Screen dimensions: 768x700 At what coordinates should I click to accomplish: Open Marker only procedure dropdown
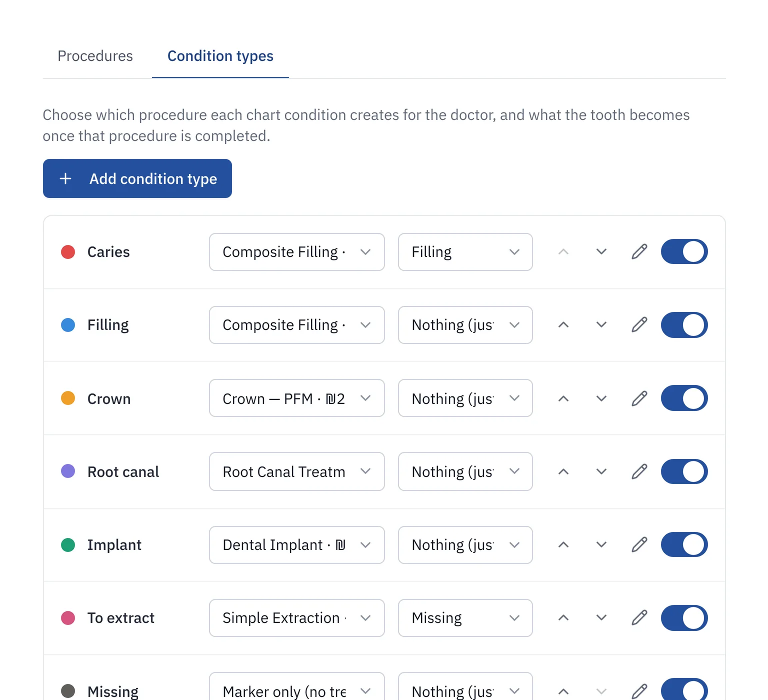pyautogui.click(x=297, y=686)
